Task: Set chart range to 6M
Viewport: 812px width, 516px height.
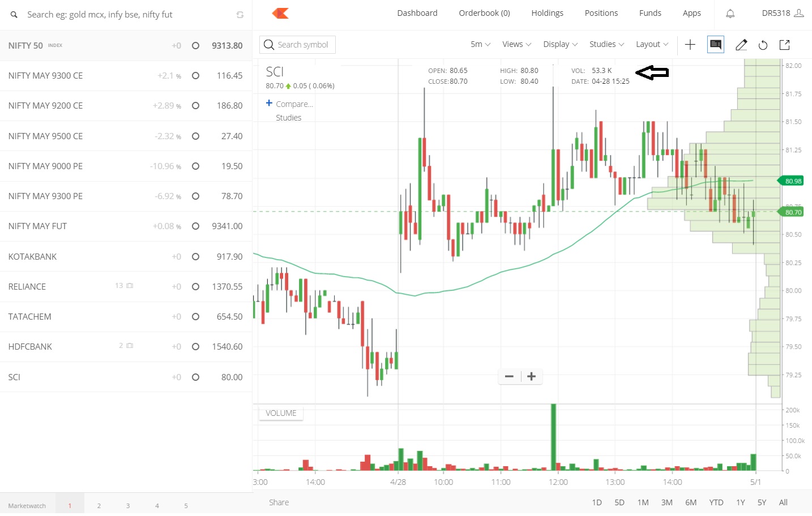Action: point(691,502)
